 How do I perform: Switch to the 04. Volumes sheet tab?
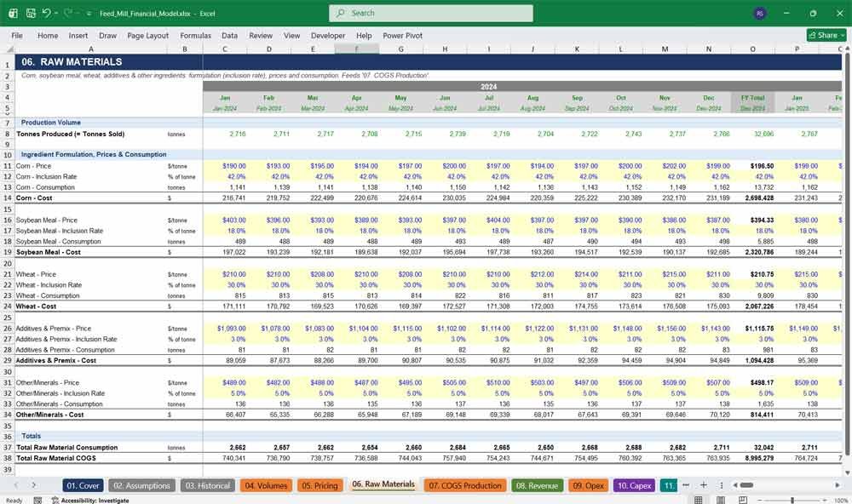[x=266, y=485]
